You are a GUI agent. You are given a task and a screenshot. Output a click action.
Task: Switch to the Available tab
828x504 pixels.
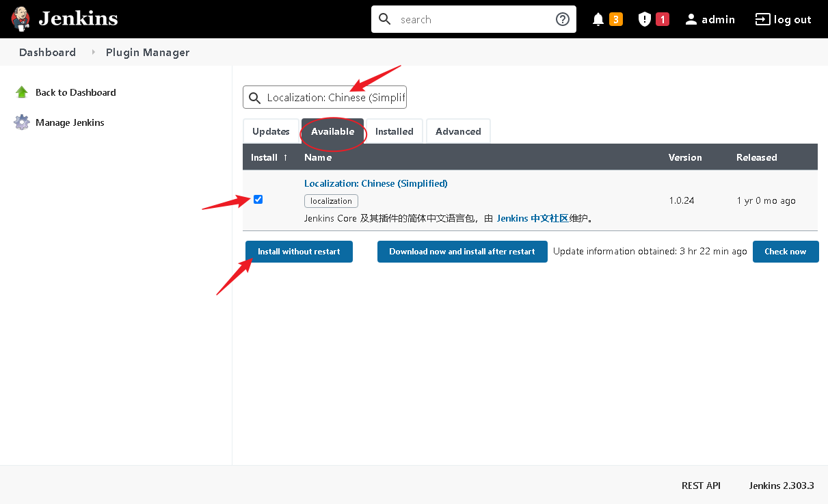pos(333,131)
